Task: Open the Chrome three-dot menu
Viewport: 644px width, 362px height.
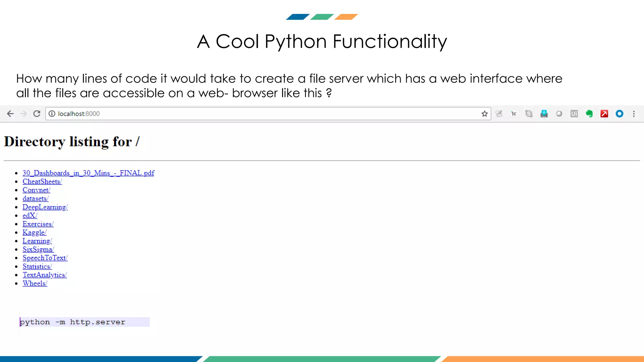Action: click(634, 114)
